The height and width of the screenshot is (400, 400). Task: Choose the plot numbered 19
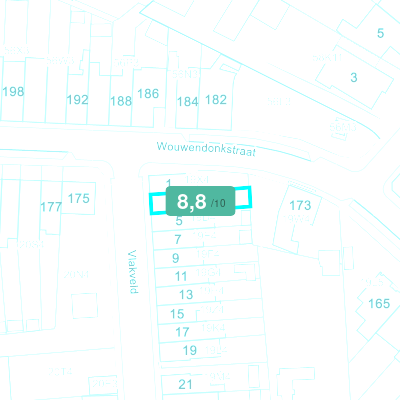190,350
